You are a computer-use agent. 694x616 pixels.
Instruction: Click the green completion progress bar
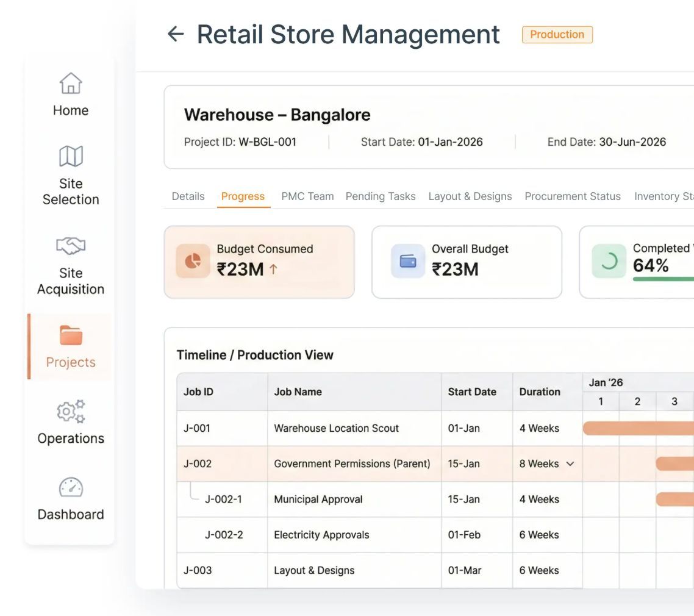point(663,279)
